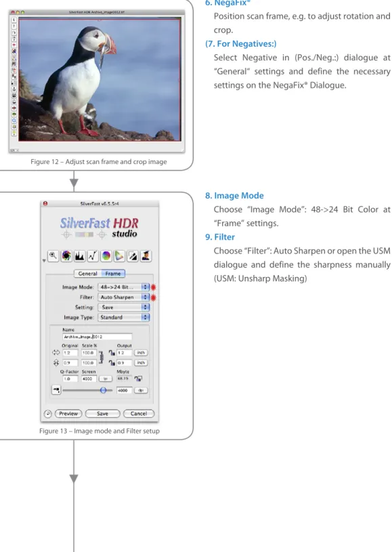Click the horizontal width arrows icon

[56, 352]
